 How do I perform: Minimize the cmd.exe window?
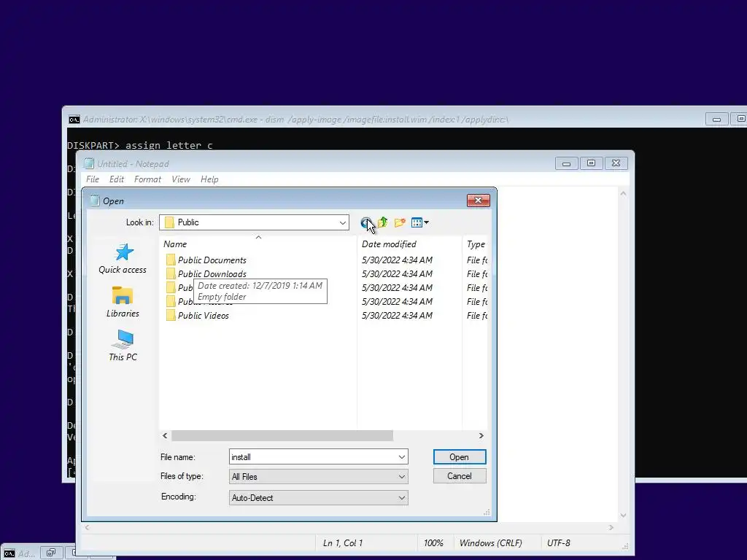716,119
